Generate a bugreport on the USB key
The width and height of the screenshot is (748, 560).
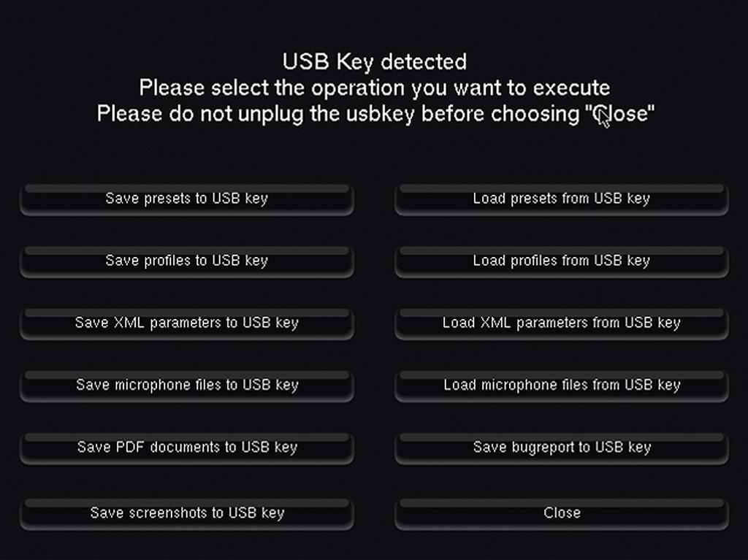click(x=561, y=448)
